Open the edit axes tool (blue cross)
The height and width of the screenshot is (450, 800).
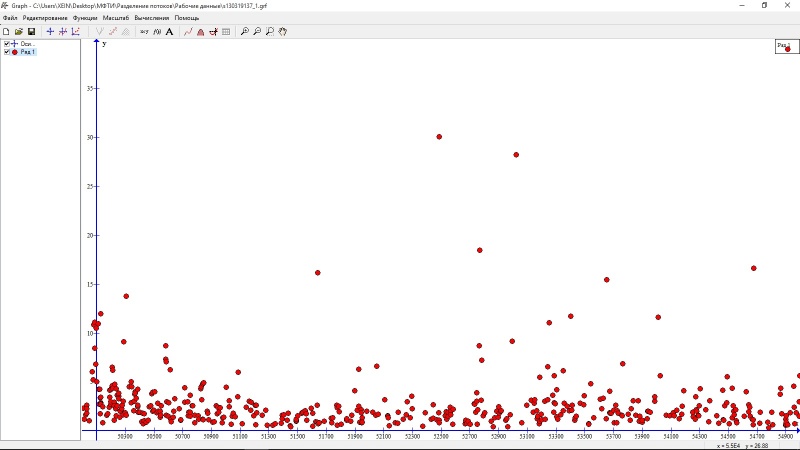[x=50, y=32]
